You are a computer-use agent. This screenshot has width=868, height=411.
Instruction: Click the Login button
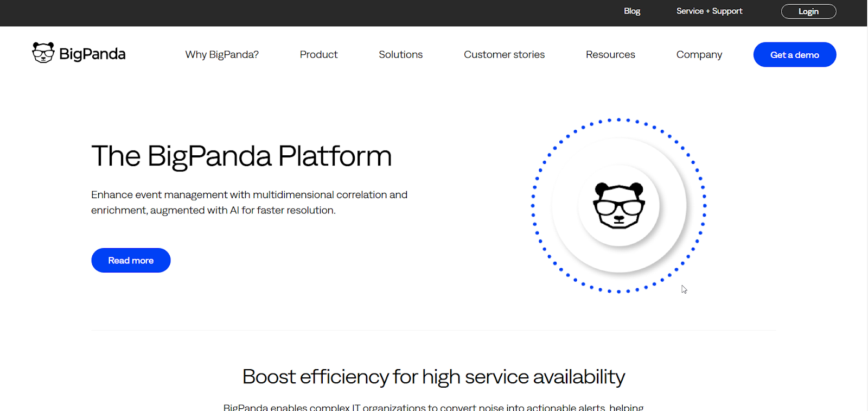(808, 11)
